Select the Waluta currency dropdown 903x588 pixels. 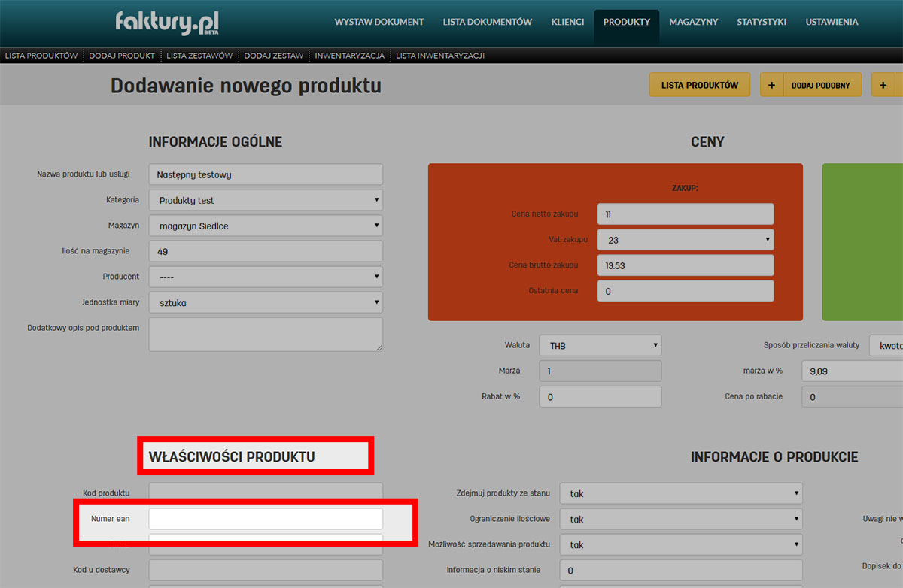click(600, 346)
